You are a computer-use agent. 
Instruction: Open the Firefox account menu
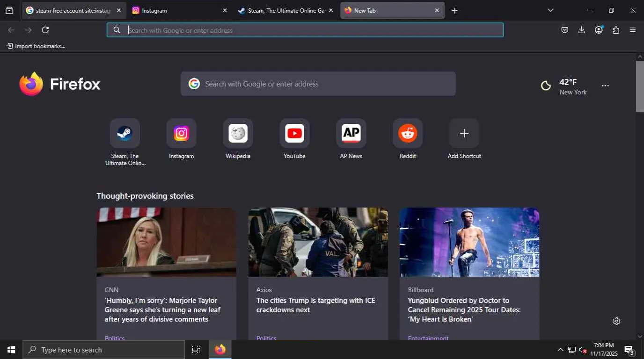[599, 30]
